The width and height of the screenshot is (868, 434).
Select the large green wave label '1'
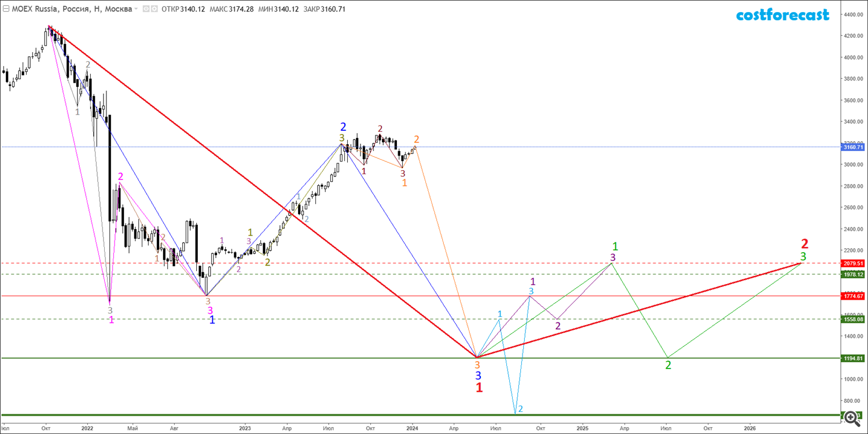[615, 246]
